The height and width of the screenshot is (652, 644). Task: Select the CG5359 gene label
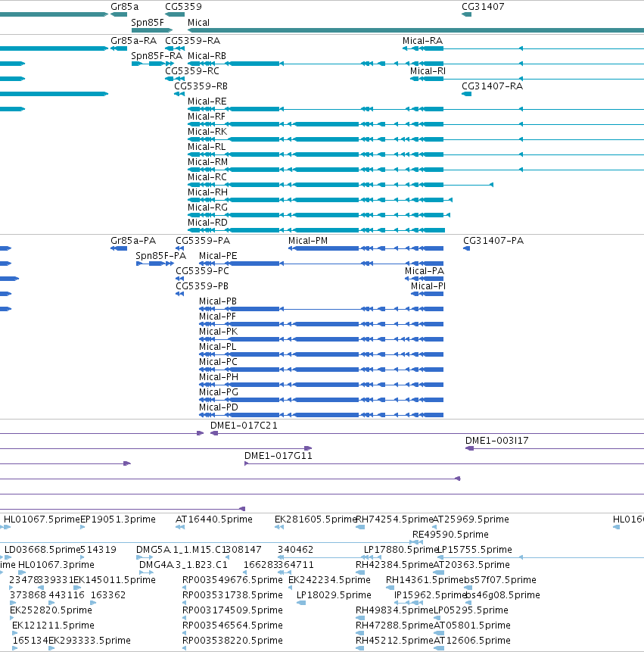(x=183, y=7)
